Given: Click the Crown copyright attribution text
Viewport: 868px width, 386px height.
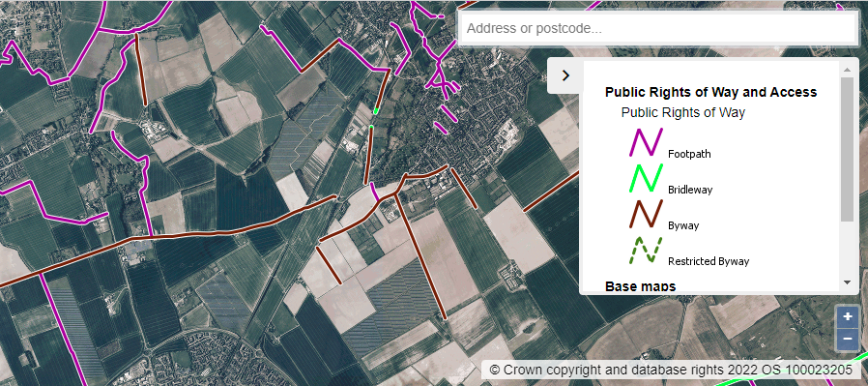Looking at the screenshot, I should click(x=671, y=370).
